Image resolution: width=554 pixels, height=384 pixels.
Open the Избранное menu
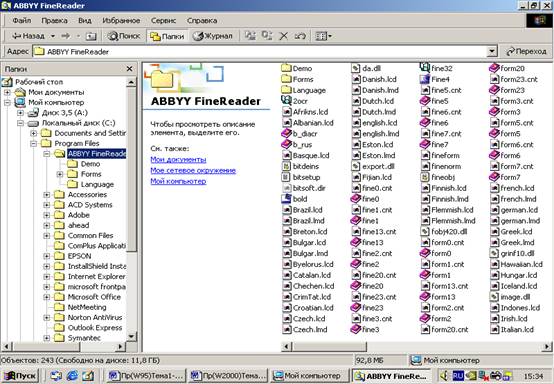pos(121,20)
